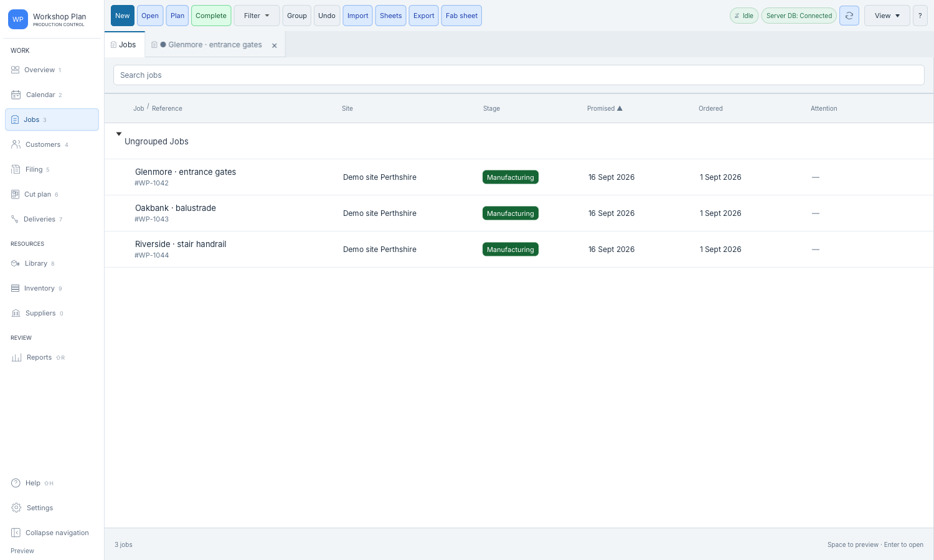Image resolution: width=934 pixels, height=560 pixels.
Task: Open Overview via its sidebar icon
Action: coord(16,70)
